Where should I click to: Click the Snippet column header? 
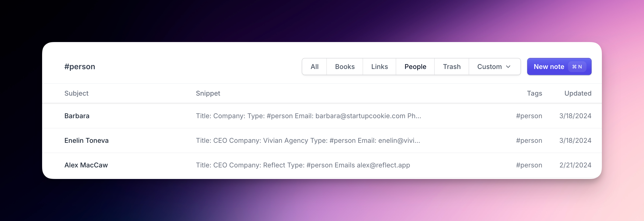point(208,93)
